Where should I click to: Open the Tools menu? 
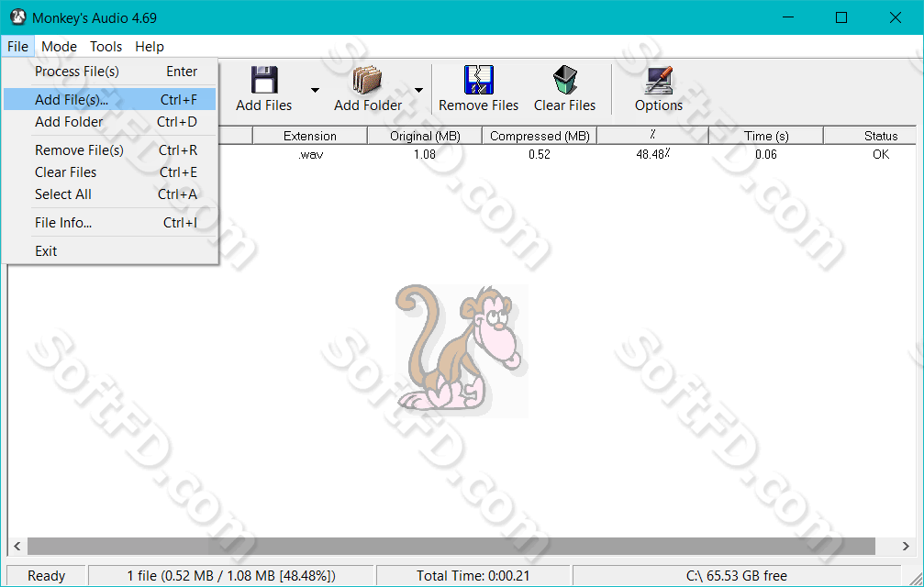pos(106,47)
